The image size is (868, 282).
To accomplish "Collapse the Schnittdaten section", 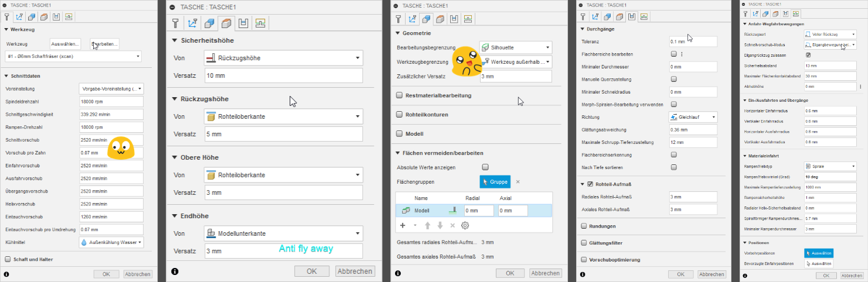I will pos(6,76).
